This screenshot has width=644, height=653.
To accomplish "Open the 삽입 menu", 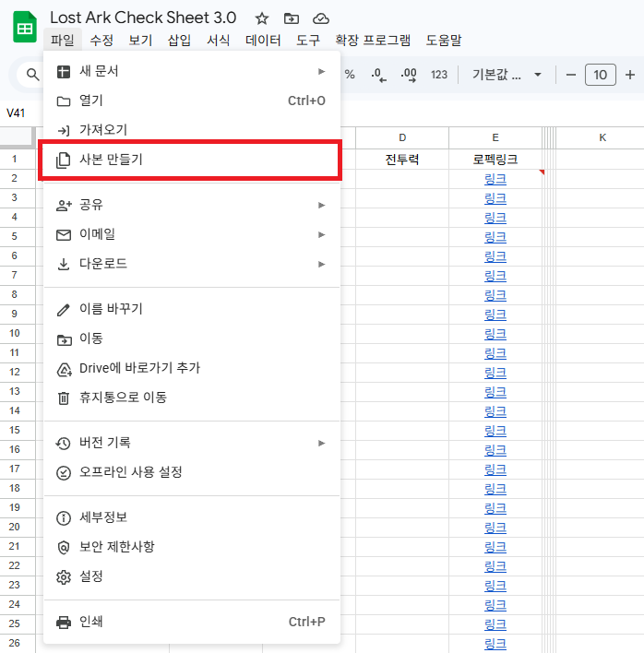I will point(179,41).
